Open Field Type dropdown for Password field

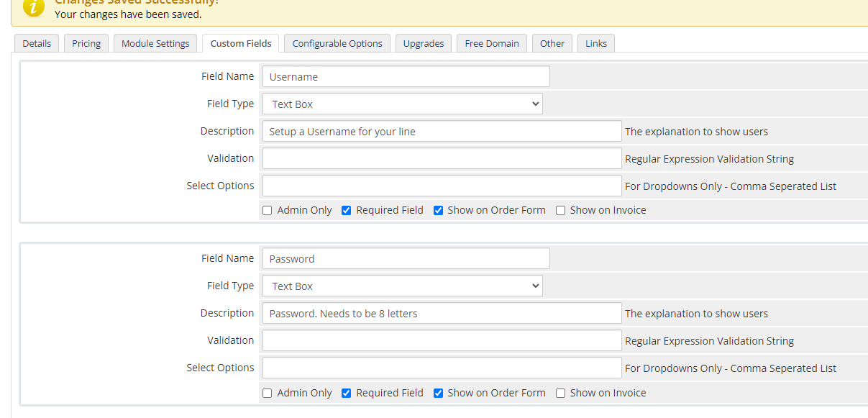(x=402, y=286)
